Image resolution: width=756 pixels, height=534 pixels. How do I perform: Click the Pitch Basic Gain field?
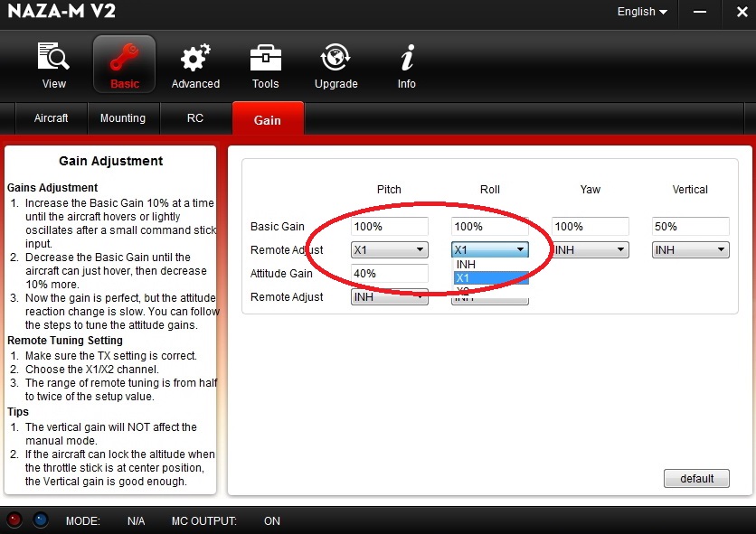[x=389, y=227]
